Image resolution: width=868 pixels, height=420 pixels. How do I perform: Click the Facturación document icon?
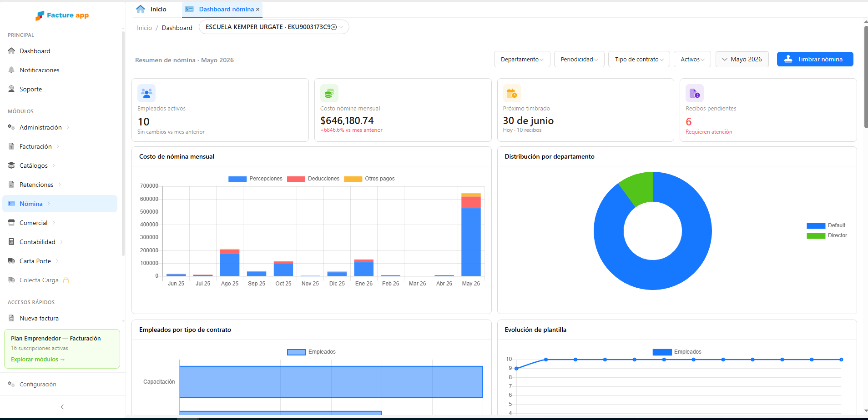tap(11, 146)
